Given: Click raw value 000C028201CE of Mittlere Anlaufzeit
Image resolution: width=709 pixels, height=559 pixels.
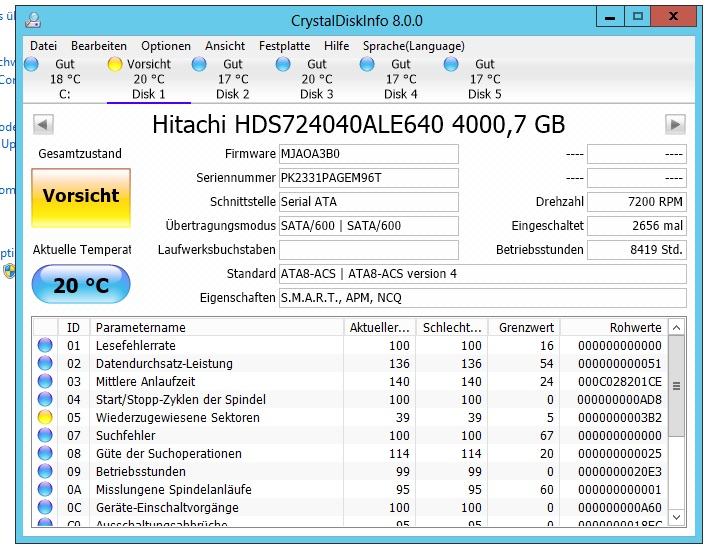Looking at the screenshot, I should point(620,381).
